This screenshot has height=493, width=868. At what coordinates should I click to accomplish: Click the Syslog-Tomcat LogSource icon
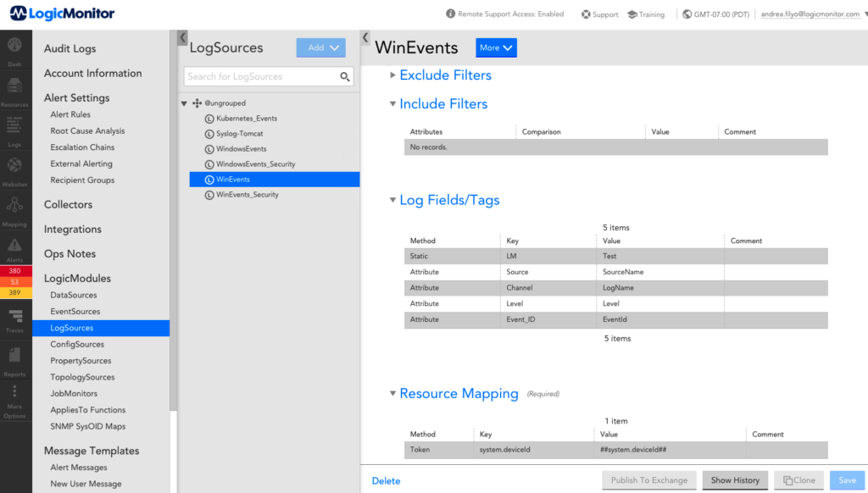click(209, 134)
